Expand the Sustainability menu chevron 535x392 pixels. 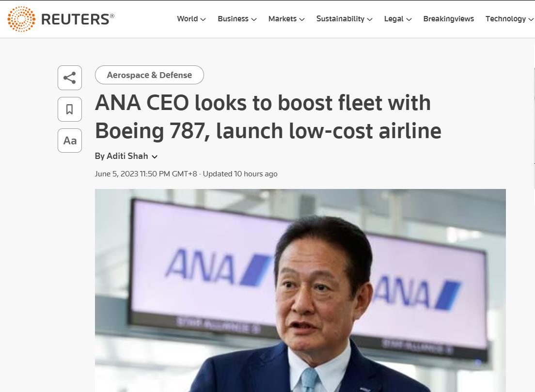(370, 19)
